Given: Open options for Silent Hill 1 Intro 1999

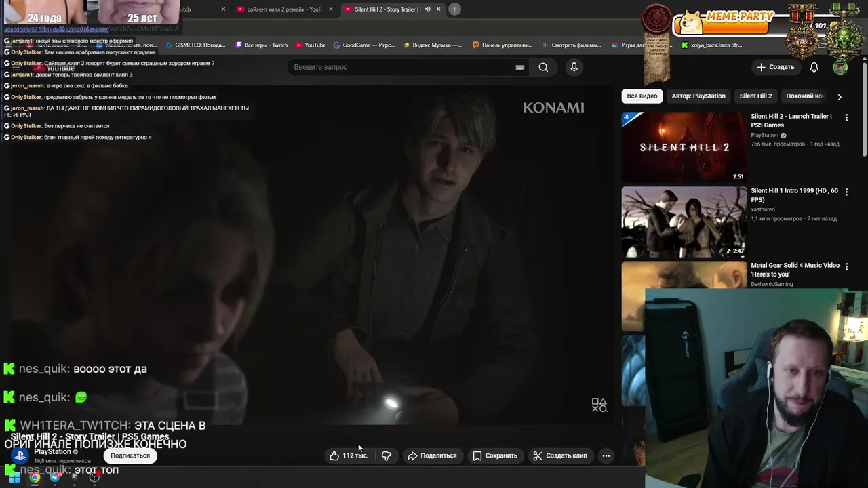Looking at the screenshot, I should (846, 192).
